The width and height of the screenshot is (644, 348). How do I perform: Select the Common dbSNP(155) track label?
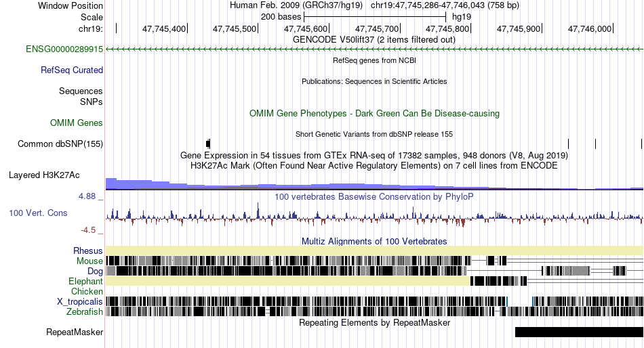tap(60, 144)
